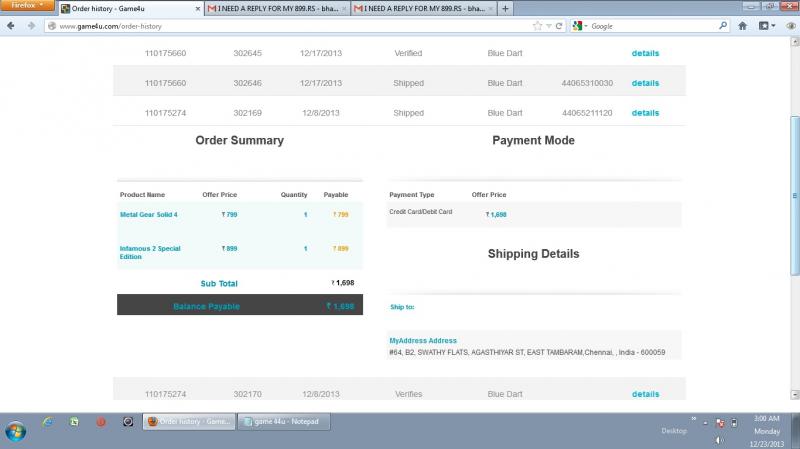
Task: Open the URL history dropdown arrow
Action: click(548, 26)
